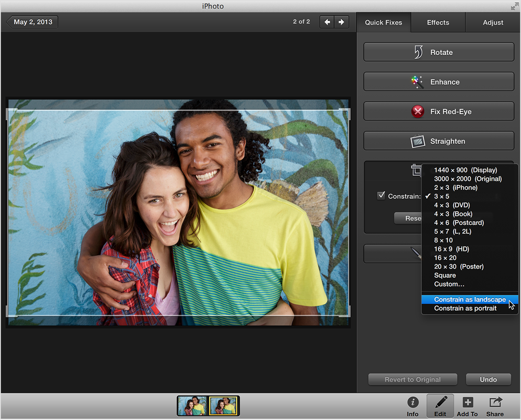Click the Add To plus icon
This screenshot has width=521, height=420.
point(467,402)
